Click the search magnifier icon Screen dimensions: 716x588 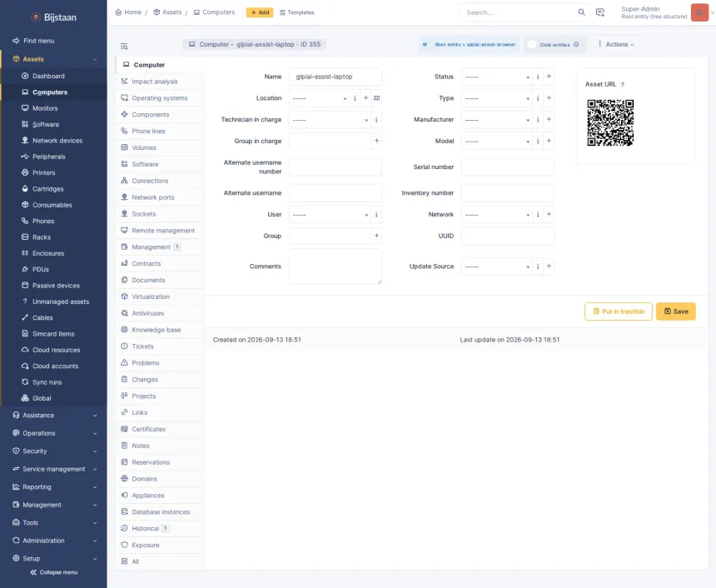coord(581,12)
